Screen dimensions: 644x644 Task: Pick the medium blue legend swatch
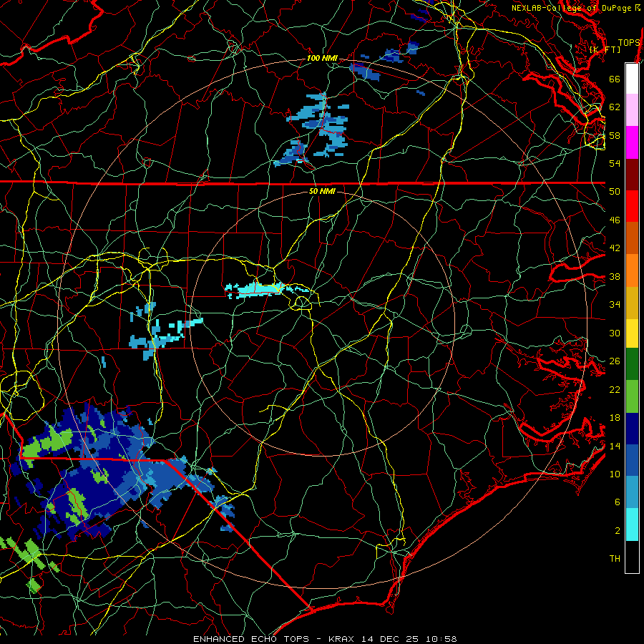[632, 462]
